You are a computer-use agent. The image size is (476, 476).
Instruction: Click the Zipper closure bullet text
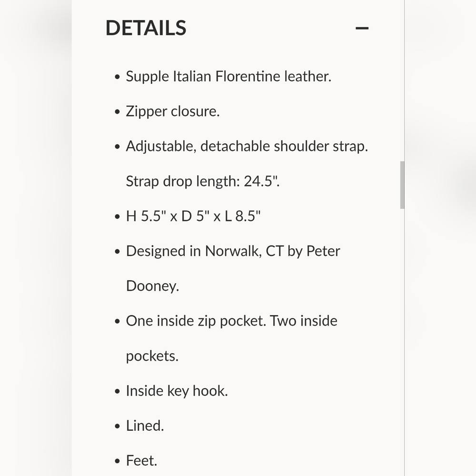(173, 111)
